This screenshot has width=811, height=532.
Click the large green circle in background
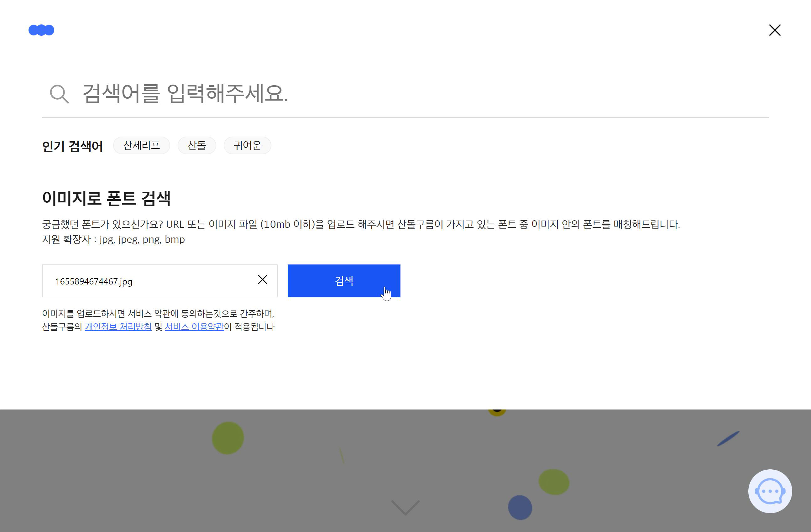(228, 438)
